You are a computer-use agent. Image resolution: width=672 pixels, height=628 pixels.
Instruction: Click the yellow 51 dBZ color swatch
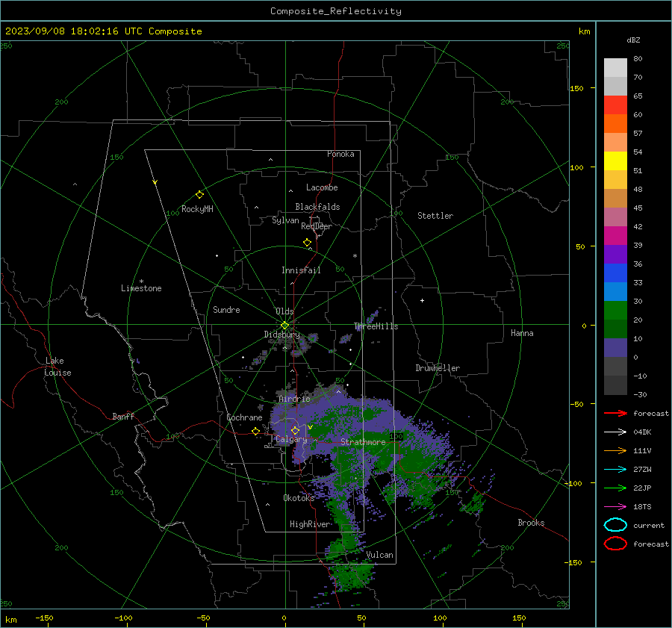[615, 161]
